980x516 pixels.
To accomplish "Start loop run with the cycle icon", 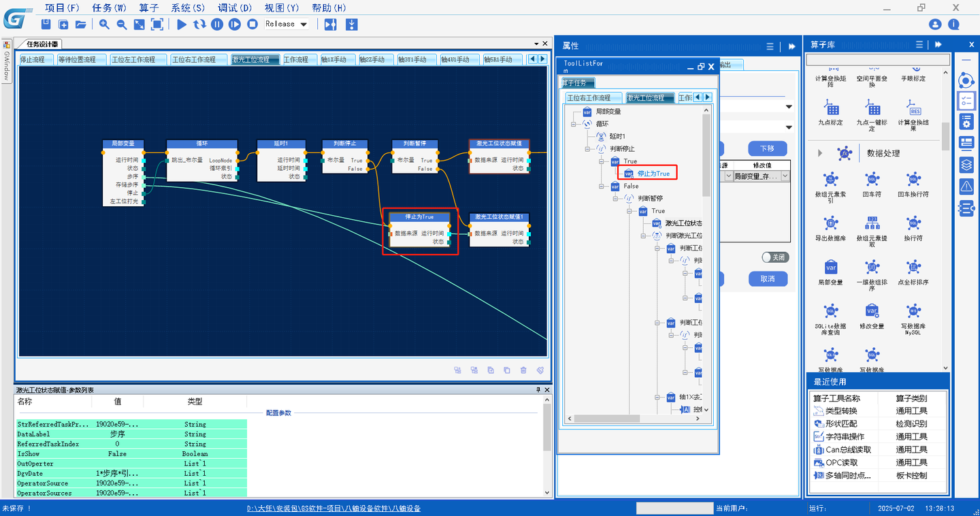I will click(199, 25).
